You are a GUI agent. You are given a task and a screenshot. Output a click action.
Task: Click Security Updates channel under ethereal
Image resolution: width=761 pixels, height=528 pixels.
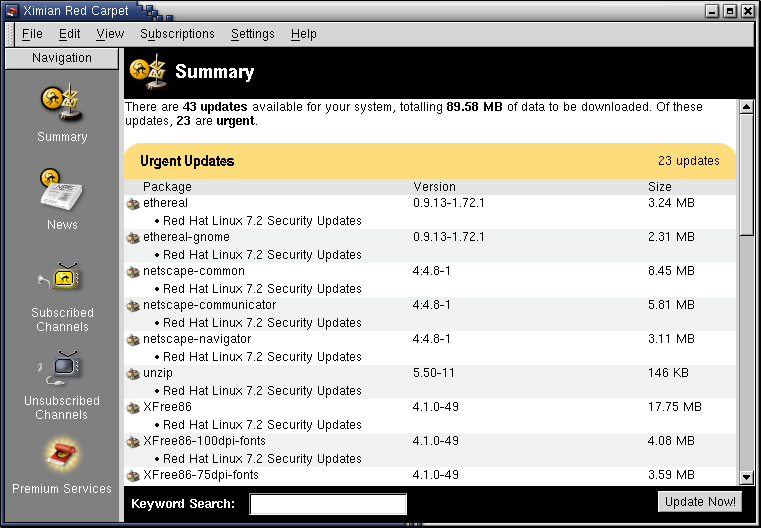tap(262, 221)
